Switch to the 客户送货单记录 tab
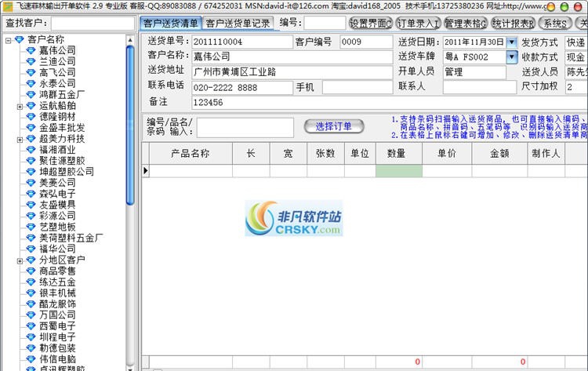Viewport: 588px width, 371px height. (x=238, y=24)
